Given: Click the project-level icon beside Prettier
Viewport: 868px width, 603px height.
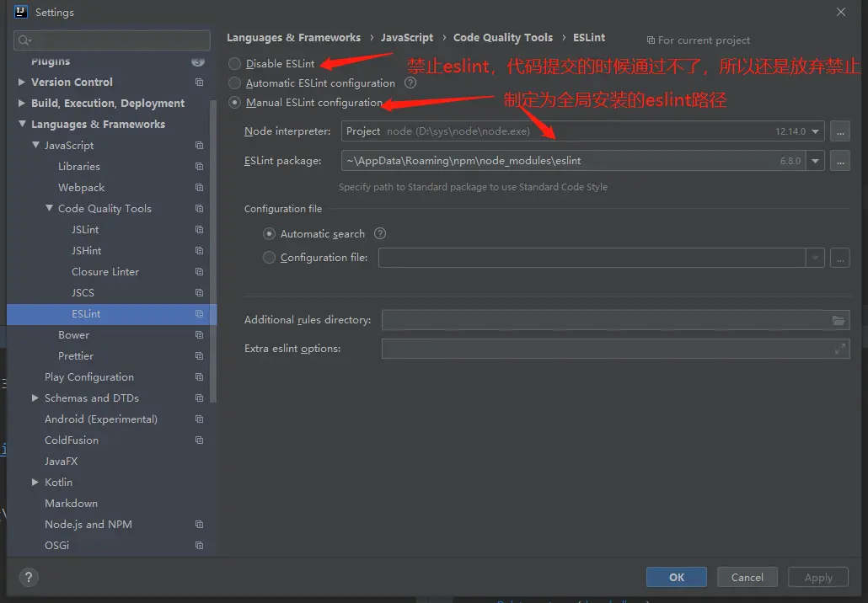Looking at the screenshot, I should 199,355.
